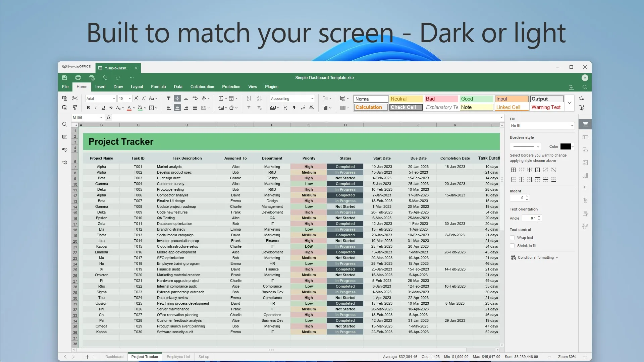Image resolution: width=644 pixels, height=362 pixels.
Task: Open the Fill dropdown showing No fill
Action: point(542,126)
